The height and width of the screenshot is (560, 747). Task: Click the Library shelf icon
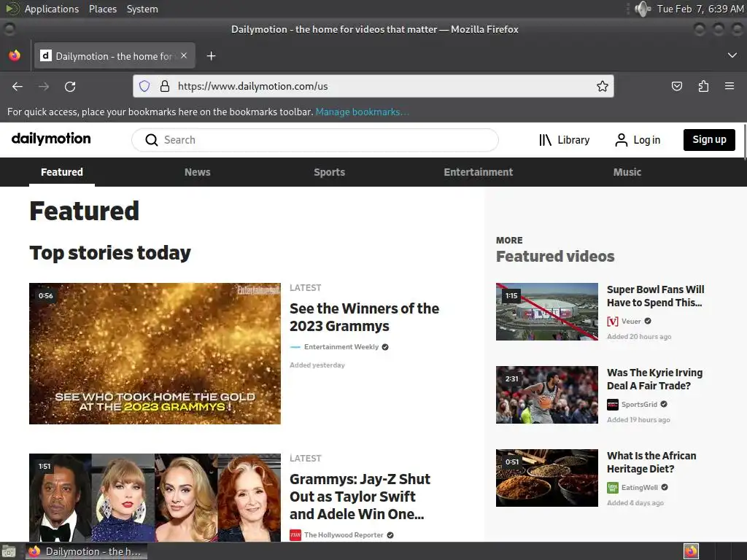click(545, 140)
